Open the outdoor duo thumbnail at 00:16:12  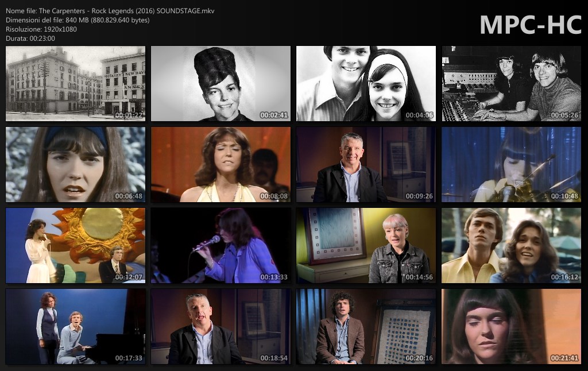coord(511,246)
